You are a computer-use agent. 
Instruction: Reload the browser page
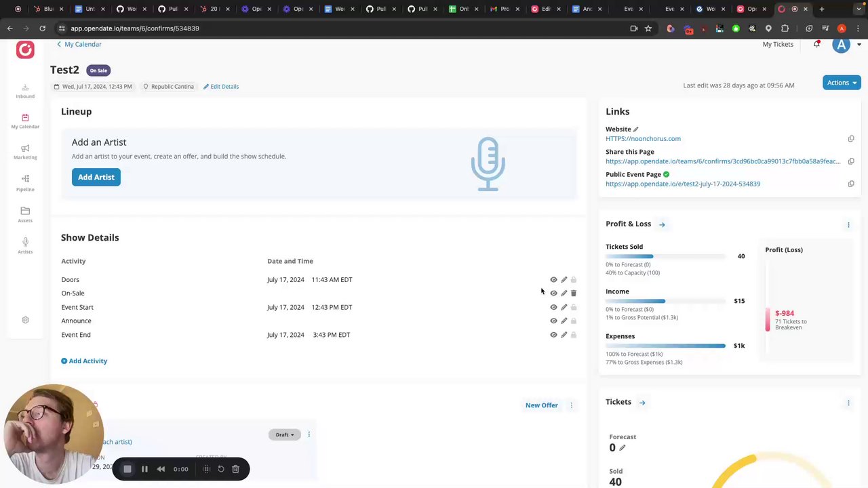(42, 28)
